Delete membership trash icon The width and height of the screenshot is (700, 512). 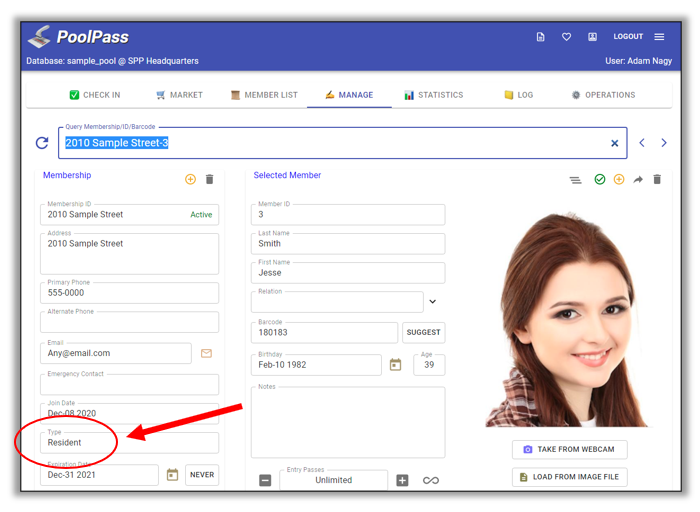(x=209, y=179)
